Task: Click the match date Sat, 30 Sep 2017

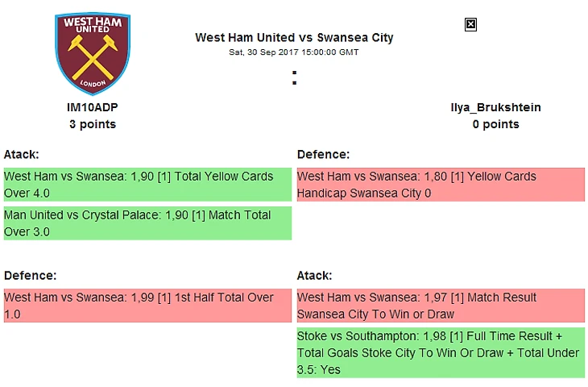Action: [x=294, y=52]
